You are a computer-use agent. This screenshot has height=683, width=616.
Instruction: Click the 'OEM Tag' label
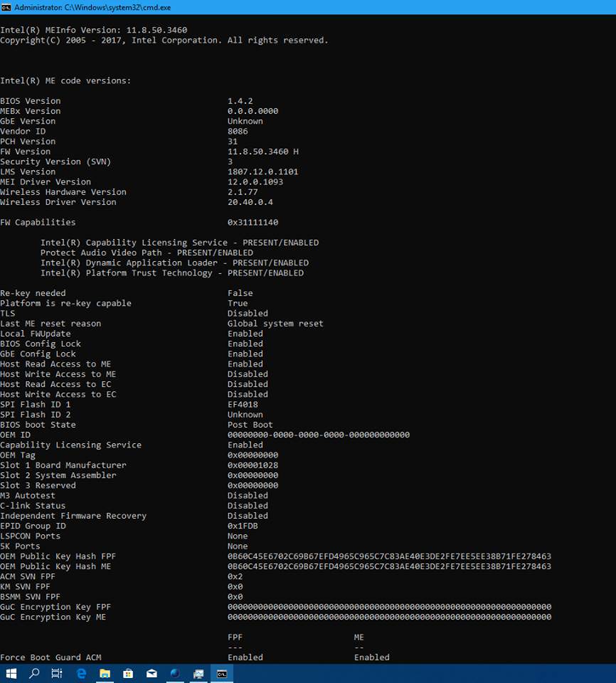point(18,455)
